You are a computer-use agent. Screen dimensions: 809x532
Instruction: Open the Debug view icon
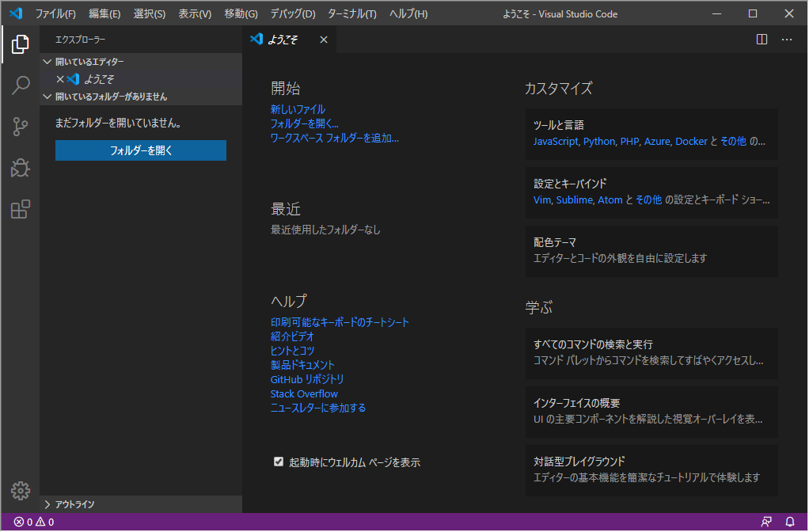tap(20, 168)
